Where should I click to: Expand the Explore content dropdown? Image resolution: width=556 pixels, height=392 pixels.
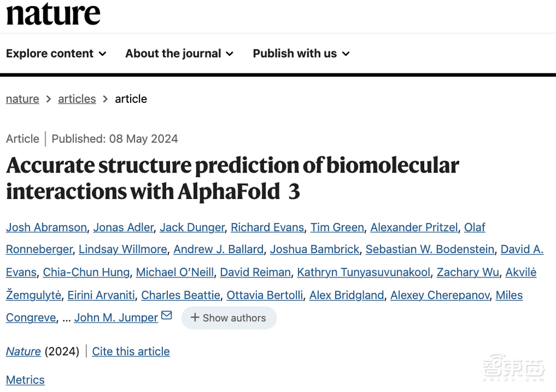(x=56, y=53)
